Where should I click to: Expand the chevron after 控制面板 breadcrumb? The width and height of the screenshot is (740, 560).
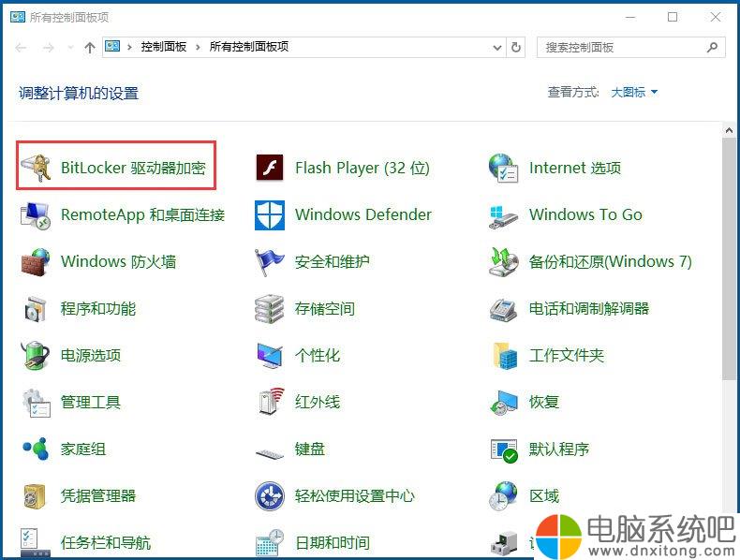(x=198, y=47)
